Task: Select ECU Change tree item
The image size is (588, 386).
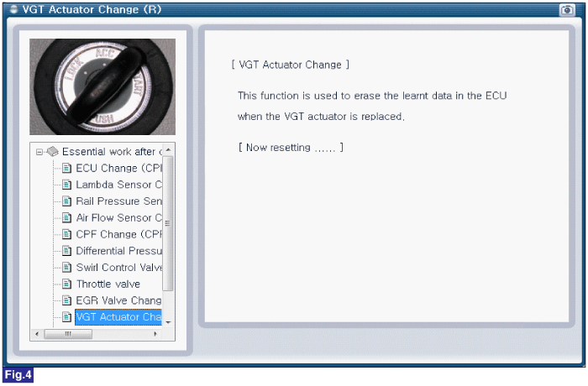Action: pos(118,169)
